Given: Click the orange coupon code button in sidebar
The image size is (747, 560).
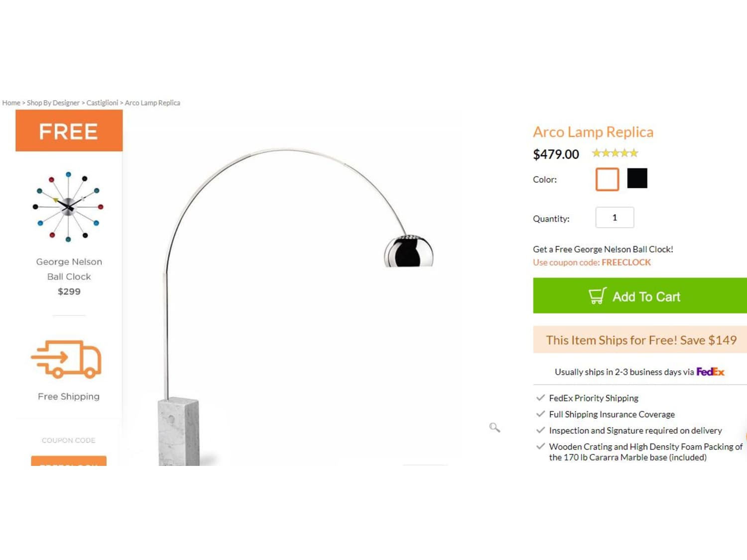Looking at the screenshot, I should (x=69, y=461).
